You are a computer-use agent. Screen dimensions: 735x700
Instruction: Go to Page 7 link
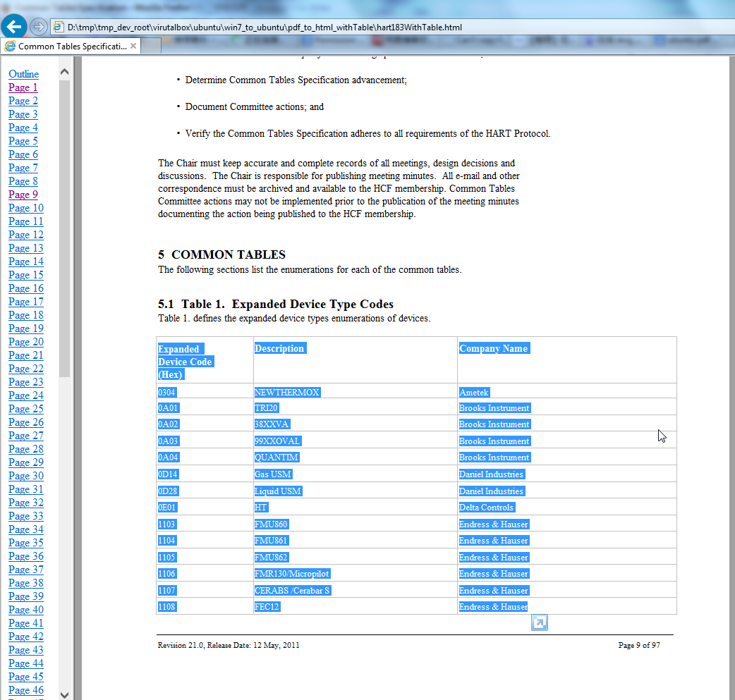[x=23, y=168]
